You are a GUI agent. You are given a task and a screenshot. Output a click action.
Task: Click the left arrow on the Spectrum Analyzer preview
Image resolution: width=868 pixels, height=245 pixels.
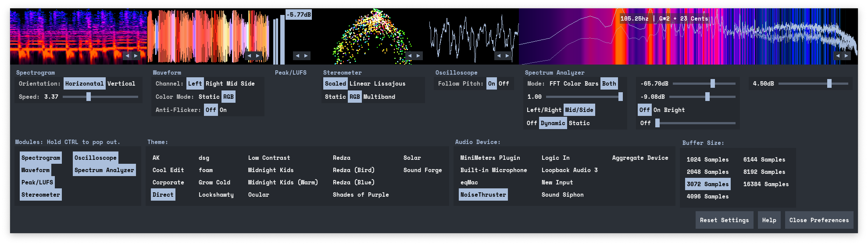[x=838, y=56]
